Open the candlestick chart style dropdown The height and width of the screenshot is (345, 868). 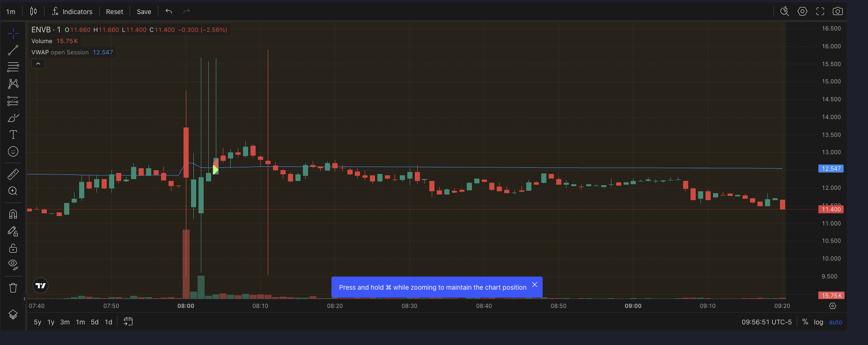(33, 11)
